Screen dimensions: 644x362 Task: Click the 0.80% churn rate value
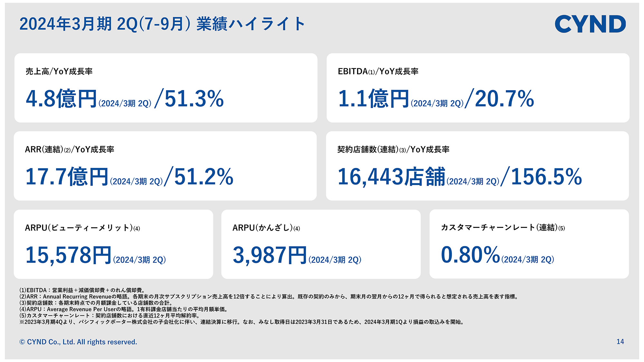point(470,255)
